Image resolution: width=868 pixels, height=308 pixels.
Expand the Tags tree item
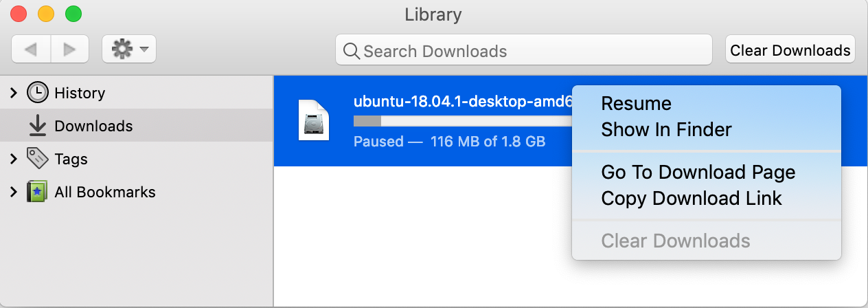[x=13, y=159]
